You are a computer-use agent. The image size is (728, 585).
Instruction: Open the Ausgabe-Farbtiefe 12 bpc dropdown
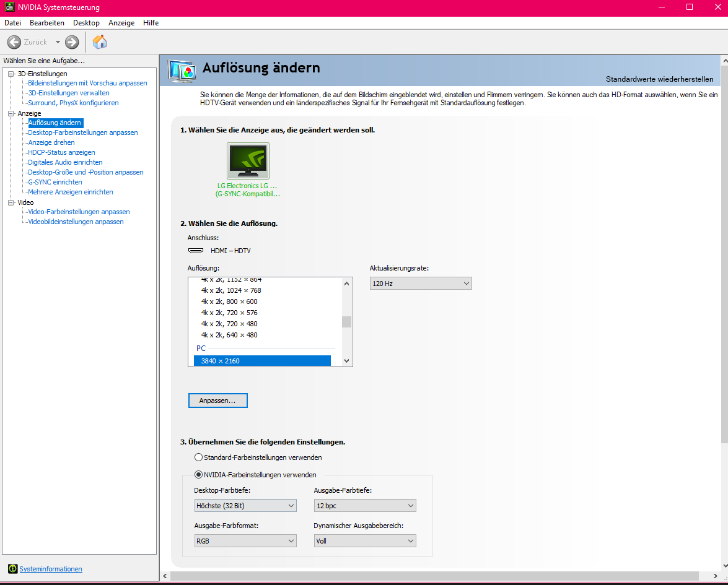click(x=365, y=506)
